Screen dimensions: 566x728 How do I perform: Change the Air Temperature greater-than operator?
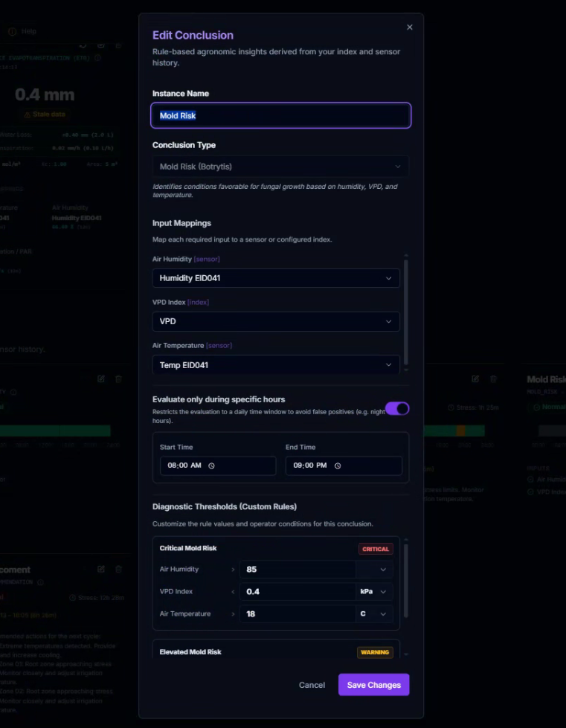[233, 613]
